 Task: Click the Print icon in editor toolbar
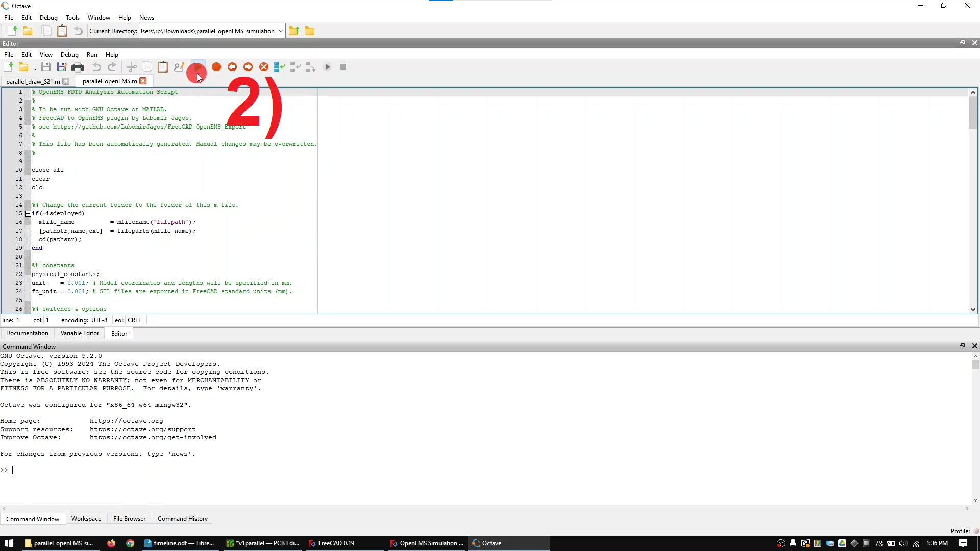78,67
